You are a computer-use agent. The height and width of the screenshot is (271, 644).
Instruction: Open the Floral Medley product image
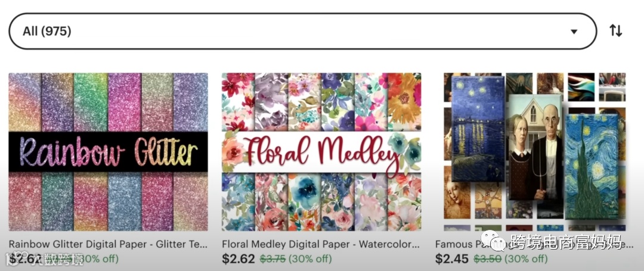pyautogui.click(x=321, y=152)
